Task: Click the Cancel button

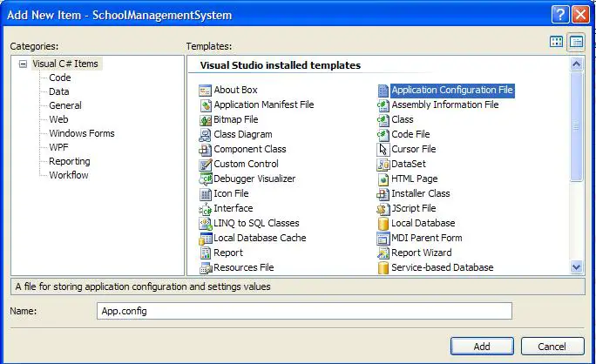Action: point(552,347)
